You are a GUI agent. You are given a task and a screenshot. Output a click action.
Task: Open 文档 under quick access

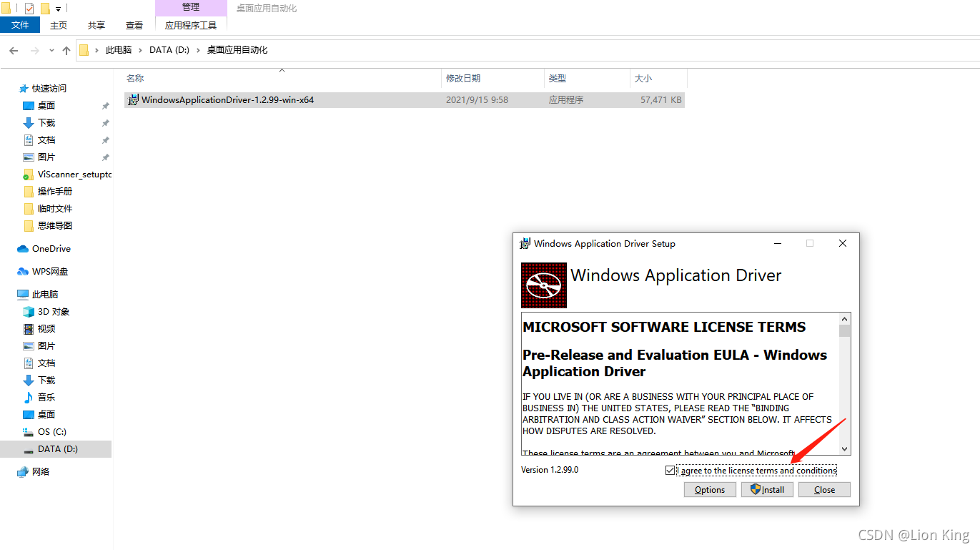pos(46,140)
